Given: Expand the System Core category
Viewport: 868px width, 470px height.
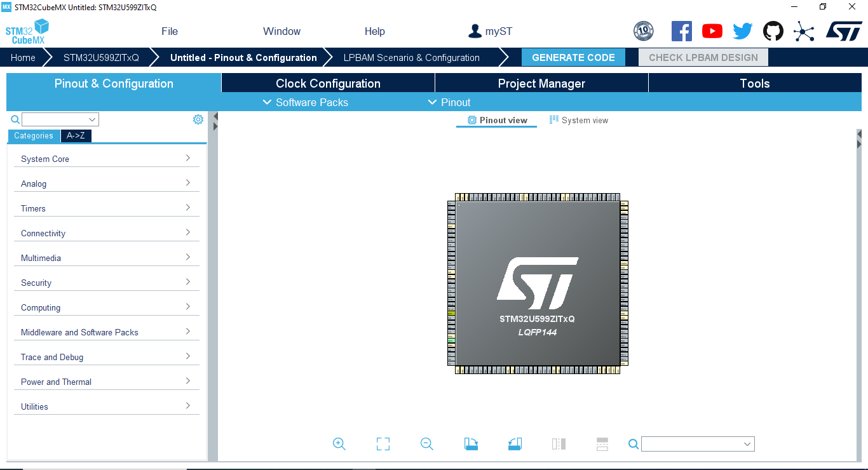Looking at the screenshot, I should pos(106,159).
